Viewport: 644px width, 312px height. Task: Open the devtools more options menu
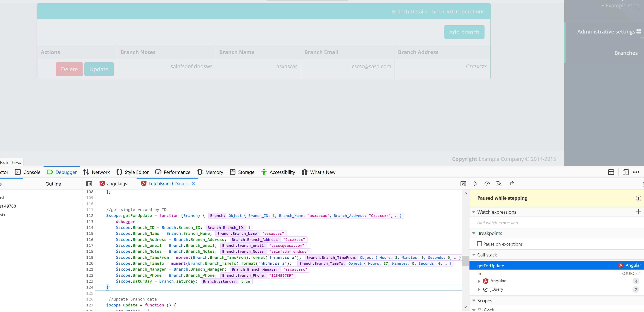click(636, 172)
